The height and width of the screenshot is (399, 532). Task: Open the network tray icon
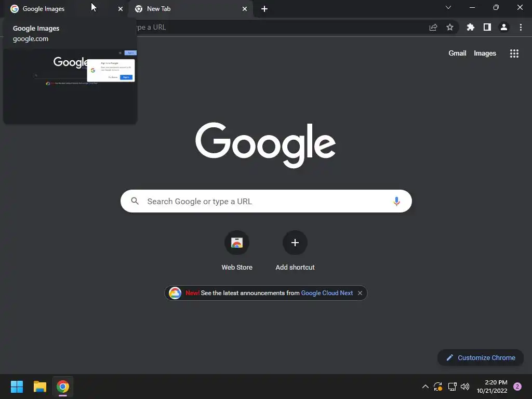pos(452,387)
